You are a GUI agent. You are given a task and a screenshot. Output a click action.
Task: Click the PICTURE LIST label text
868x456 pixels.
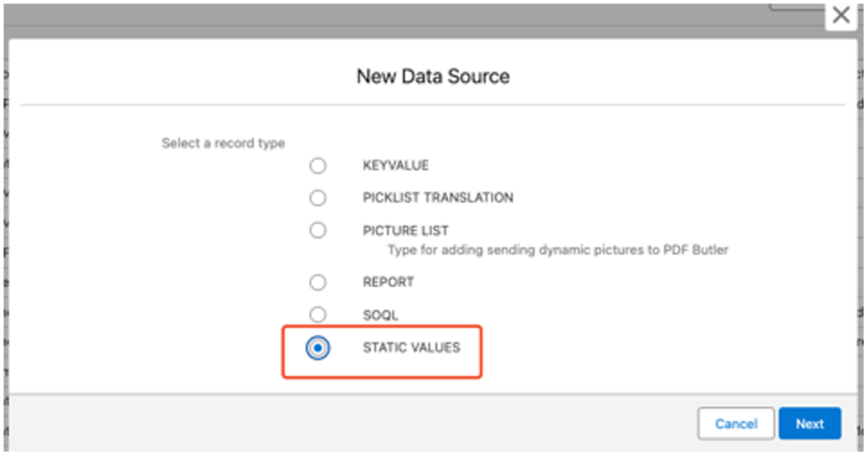pyautogui.click(x=405, y=231)
